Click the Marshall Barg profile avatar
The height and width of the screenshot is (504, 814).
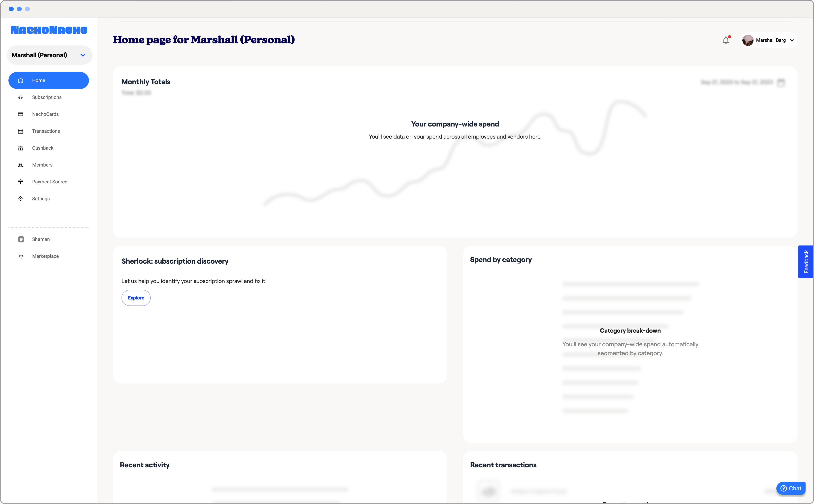(x=748, y=40)
